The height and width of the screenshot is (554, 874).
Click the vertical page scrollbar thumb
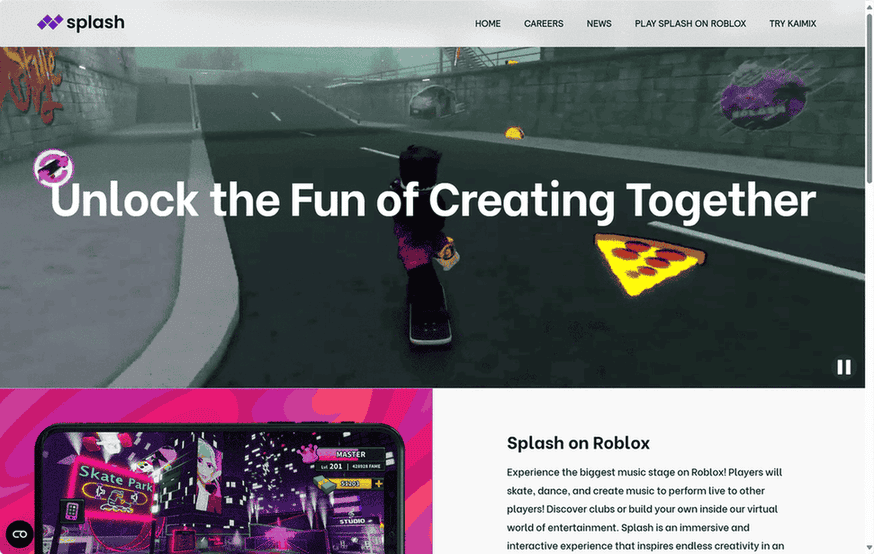click(x=869, y=98)
